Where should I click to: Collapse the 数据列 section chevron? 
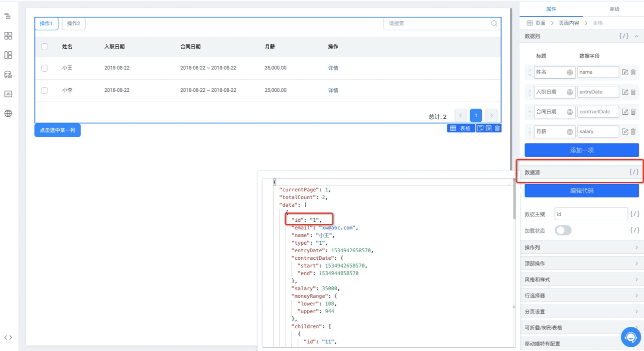[636, 36]
